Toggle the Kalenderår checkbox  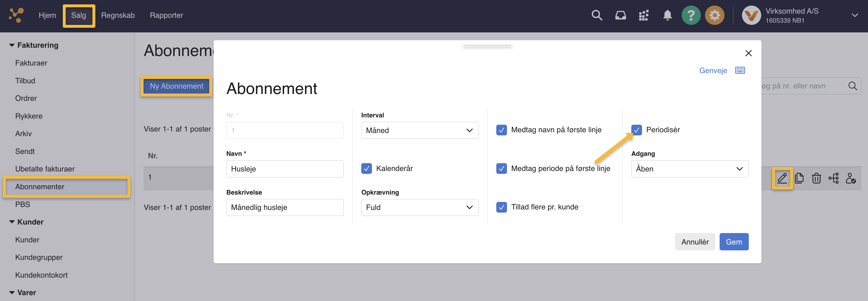pyautogui.click(x=367, y=168)
